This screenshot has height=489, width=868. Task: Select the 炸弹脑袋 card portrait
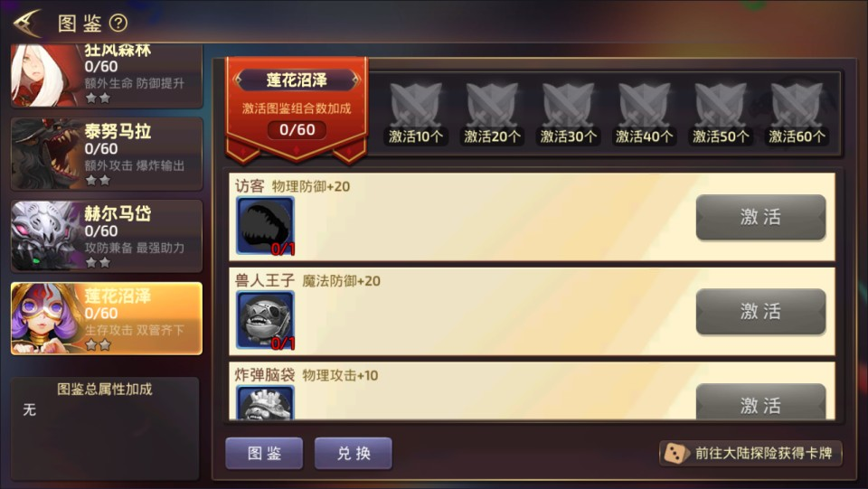(265, 402)
